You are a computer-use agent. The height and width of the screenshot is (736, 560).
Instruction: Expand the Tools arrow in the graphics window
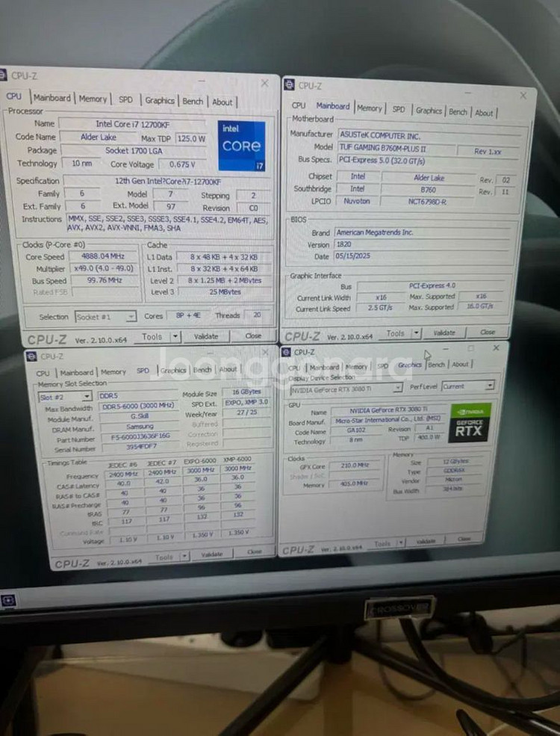point(401,542)
